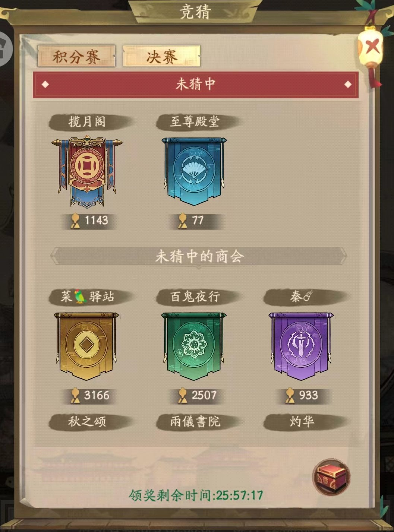394x532 pixels.
Task: Open the red treasure chest reward
Action: [x=331, y=477]
